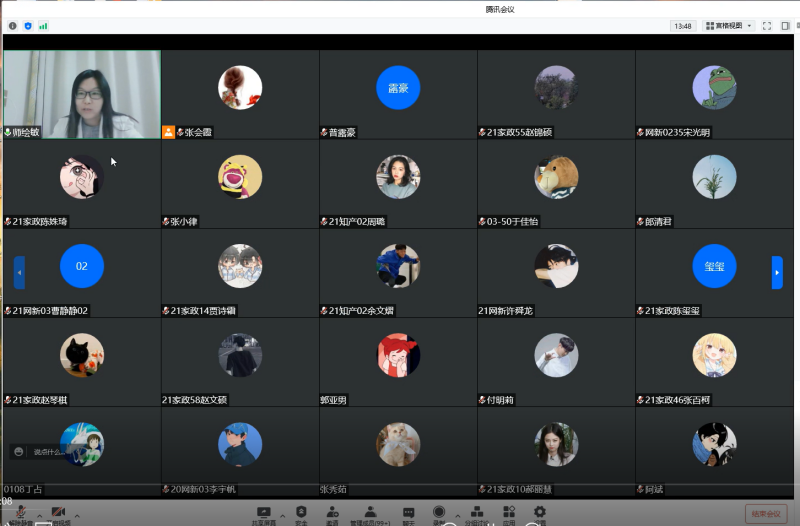Expand share screen options arrow
This screenshot has width=800, height=526.
click(281, 514)
